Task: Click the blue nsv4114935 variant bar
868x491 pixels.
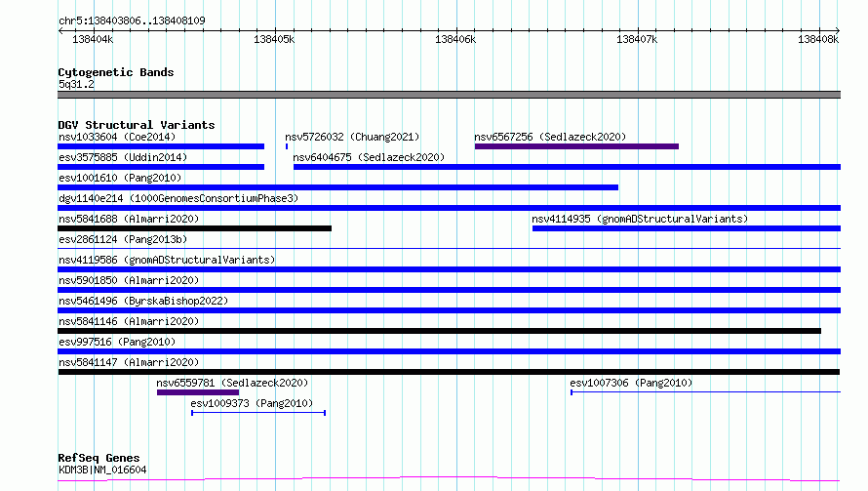Action: (687, 228)
